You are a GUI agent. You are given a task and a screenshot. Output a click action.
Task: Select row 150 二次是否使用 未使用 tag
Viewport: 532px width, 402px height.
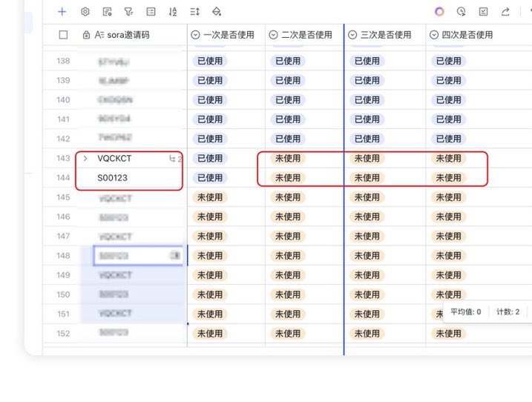pos(288,294)
